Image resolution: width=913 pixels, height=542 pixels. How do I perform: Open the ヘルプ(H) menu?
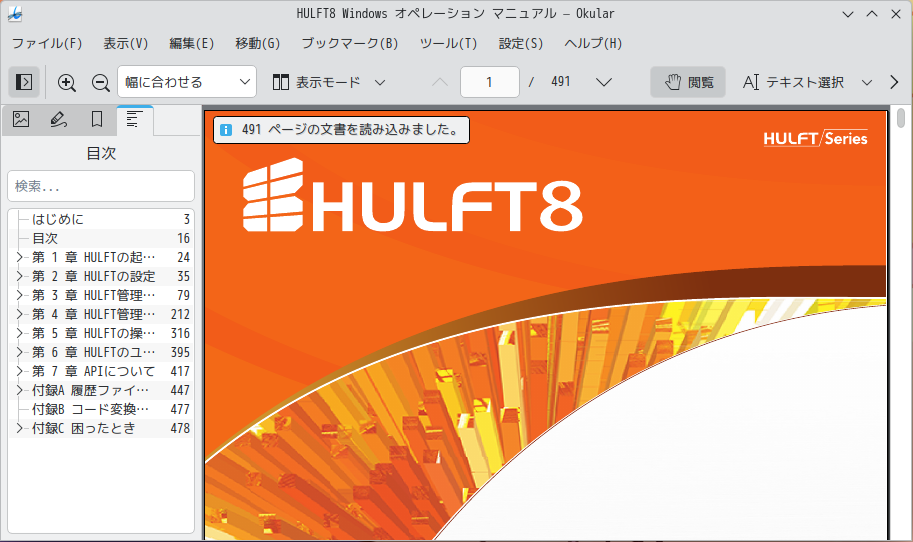coord(593,44)
